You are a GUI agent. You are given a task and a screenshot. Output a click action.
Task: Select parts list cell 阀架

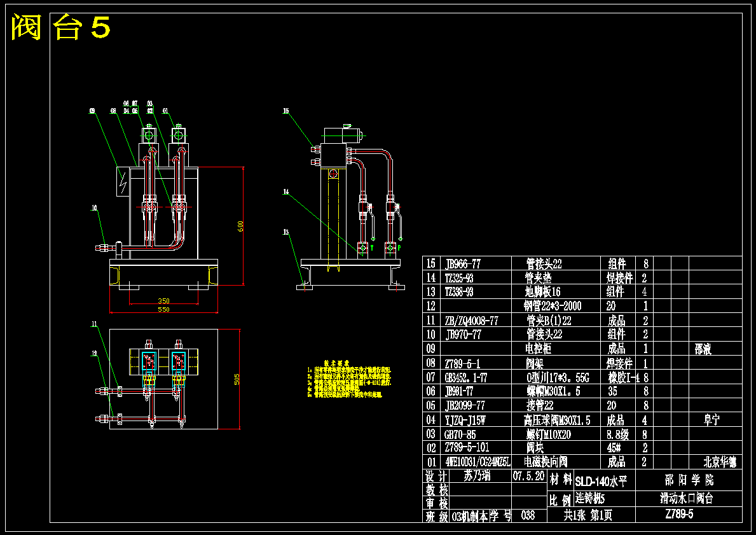click(535, 363)
